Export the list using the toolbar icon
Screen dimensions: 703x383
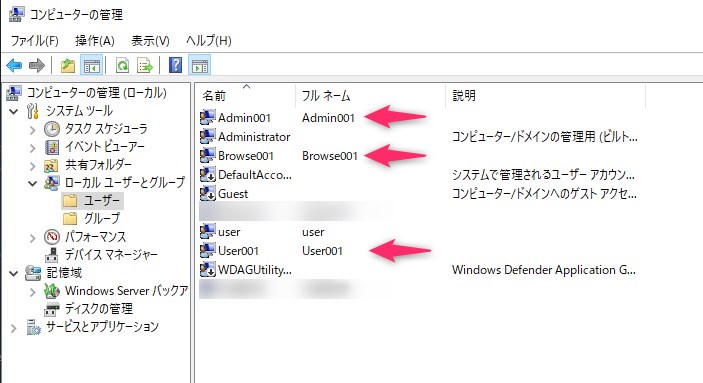pos(145,65)
